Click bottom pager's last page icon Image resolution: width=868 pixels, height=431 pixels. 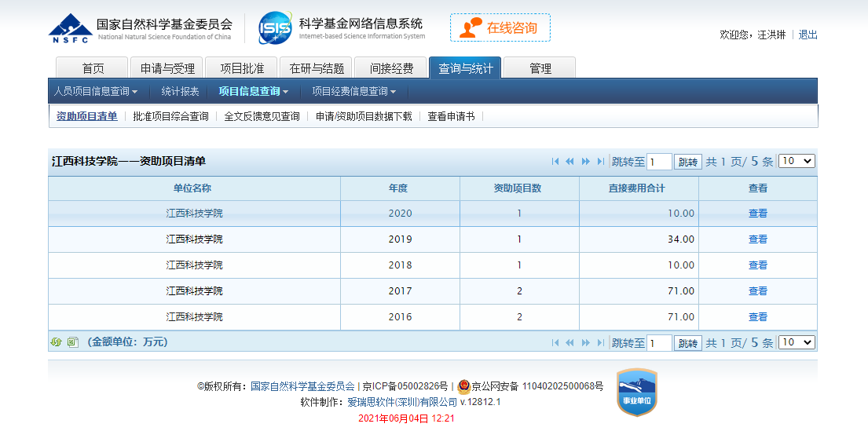[x=600, y=343]
